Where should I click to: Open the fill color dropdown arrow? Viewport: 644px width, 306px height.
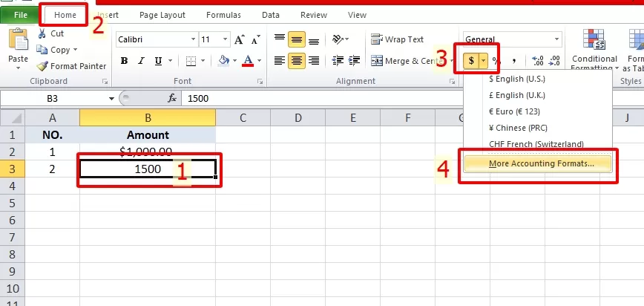[x=235, y=62]
